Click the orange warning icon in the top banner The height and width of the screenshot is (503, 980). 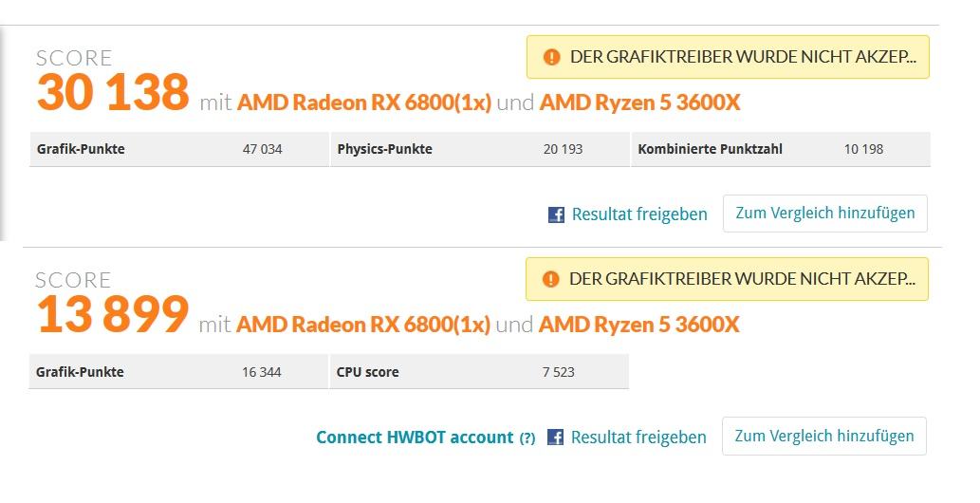pos(552,57)
